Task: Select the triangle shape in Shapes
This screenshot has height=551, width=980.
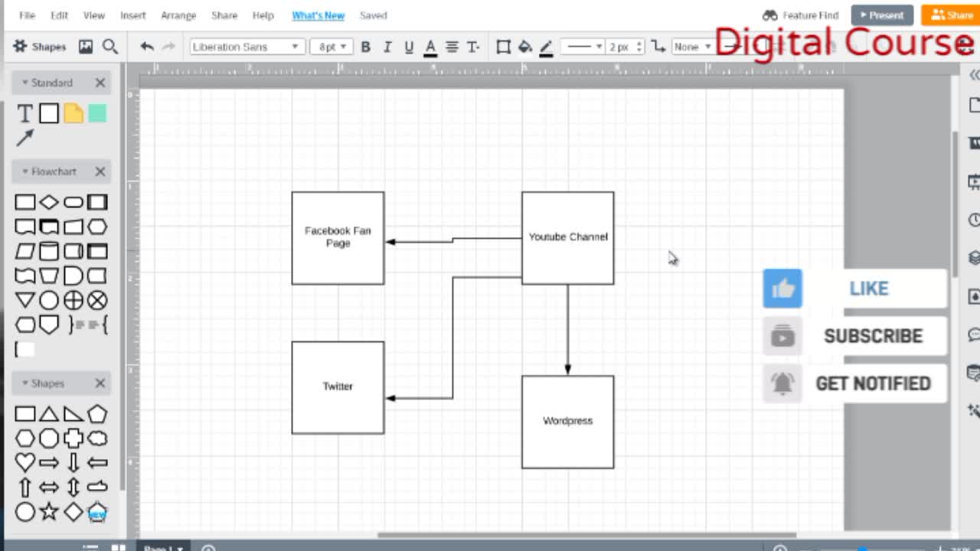Action: click(49, 414)
